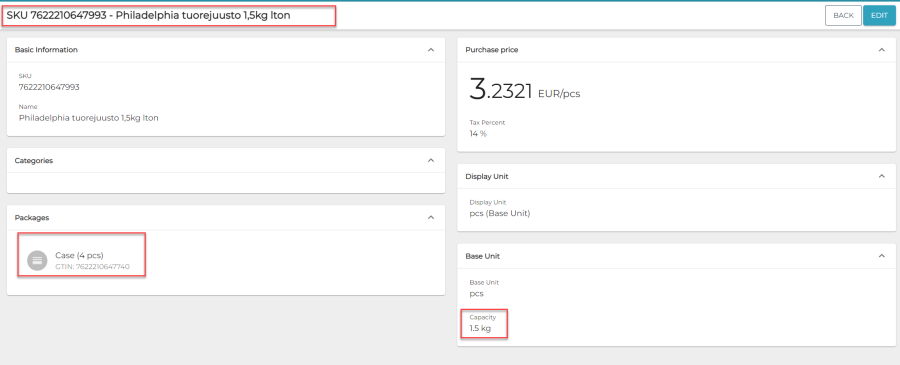The width and height of the screenshot is (900, 365).
Task: Click the page title SKU heading
Action: coord(149,15)
